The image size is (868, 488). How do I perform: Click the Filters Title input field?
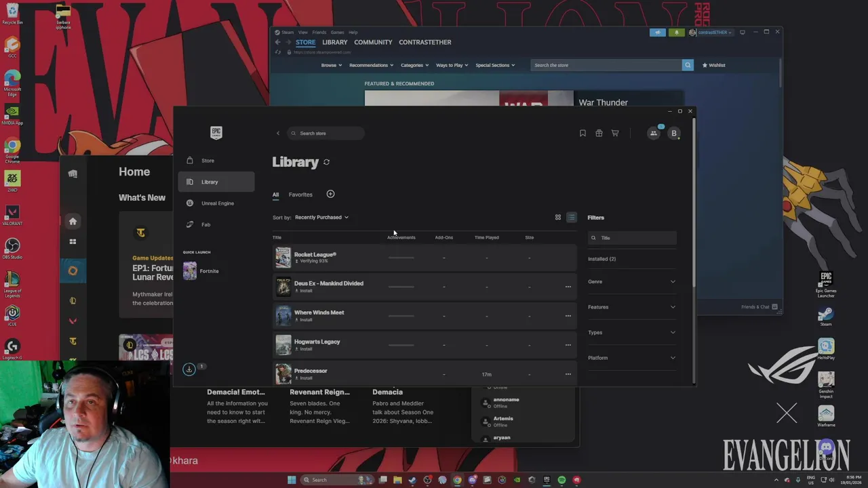[632, 238]
